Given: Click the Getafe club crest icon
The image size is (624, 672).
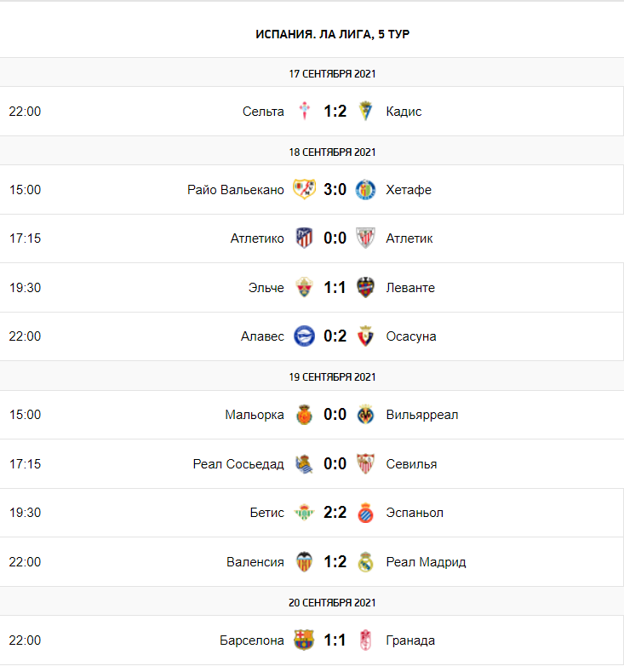Looking at the screenshot, I should 365,189.
